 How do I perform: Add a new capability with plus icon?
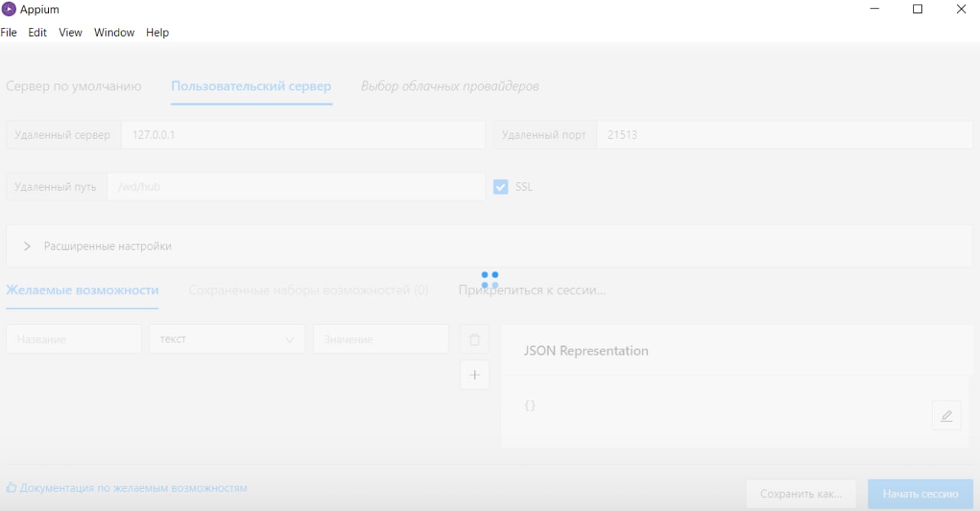tap(474, 375)
